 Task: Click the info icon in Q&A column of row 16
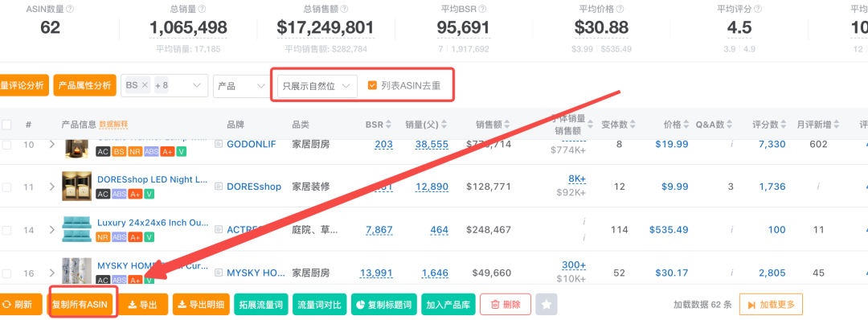click(x=732, y=273)
